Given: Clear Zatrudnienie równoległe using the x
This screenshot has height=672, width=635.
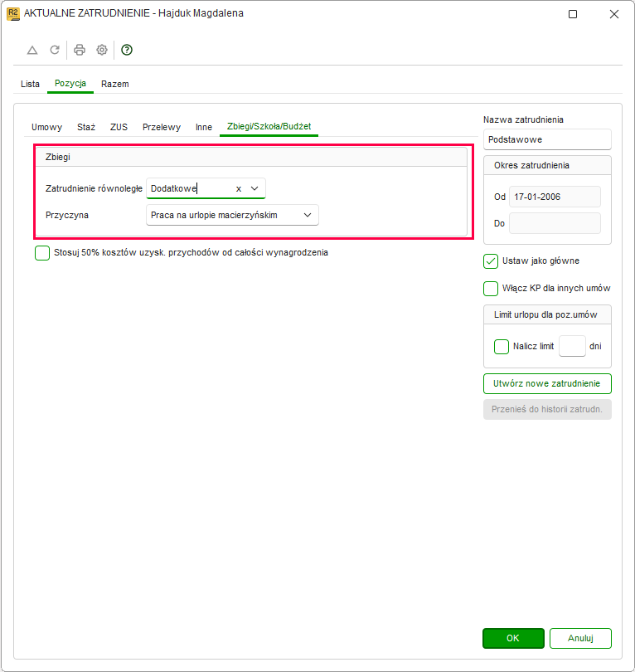Looking at the screenshot, I should pos(239,188).
